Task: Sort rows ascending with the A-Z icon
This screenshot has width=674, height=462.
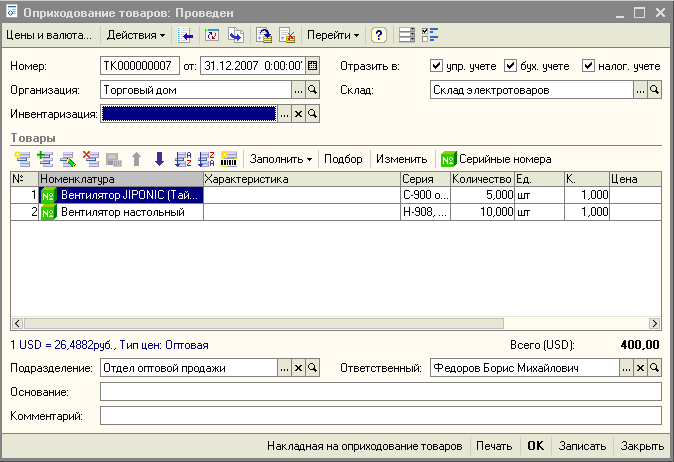Action: click(x=183, y=159)
